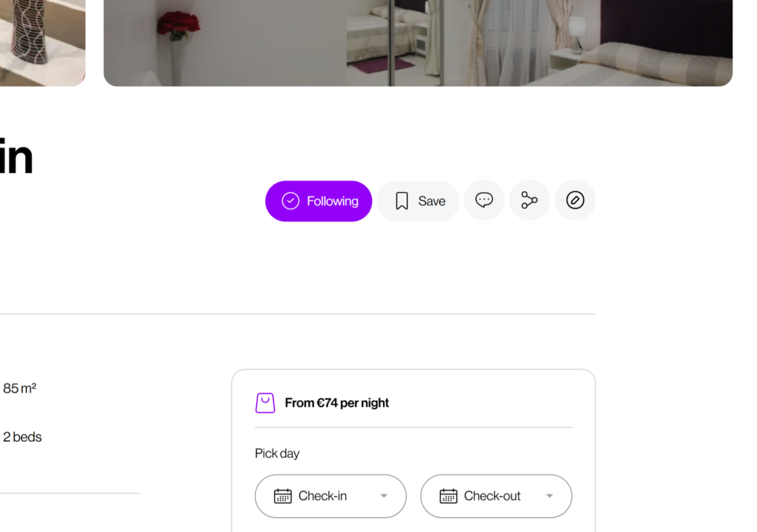This screenshot has height=532, width=757.
Task: Expand the Check-in caret arrow
Action: click(384, 496)
